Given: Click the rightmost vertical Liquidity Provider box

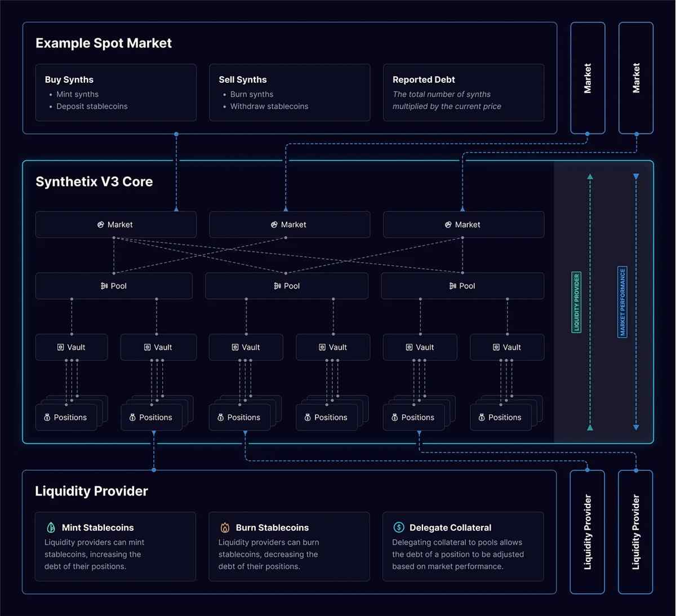Looking at the screenshot, I should tap(635, 532).
